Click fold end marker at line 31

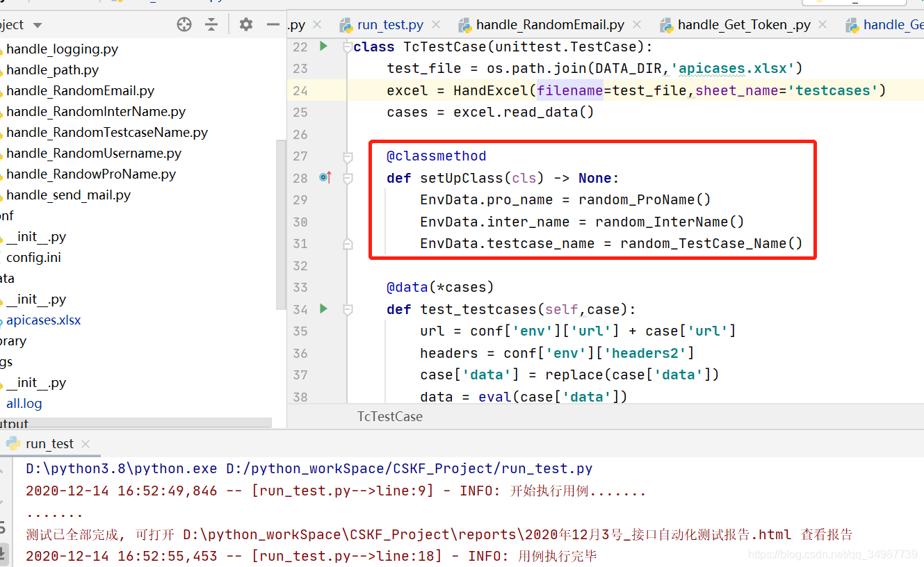(348, 244)
